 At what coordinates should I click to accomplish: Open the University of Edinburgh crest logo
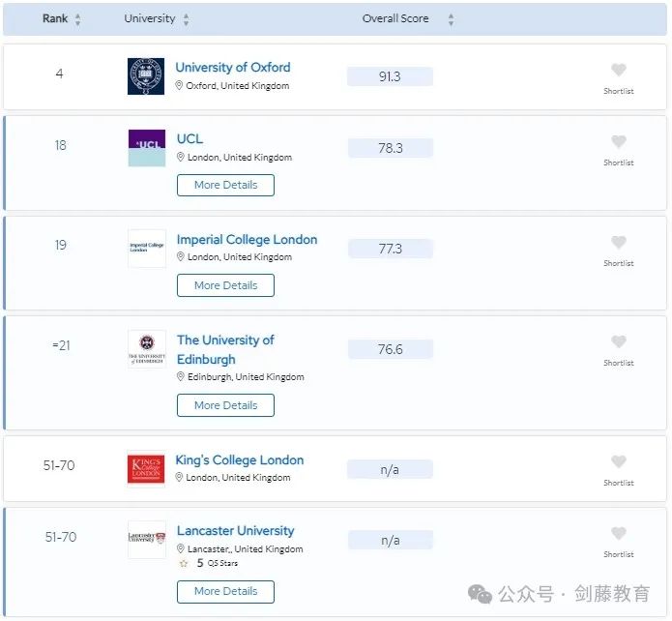tap(147, 348)
